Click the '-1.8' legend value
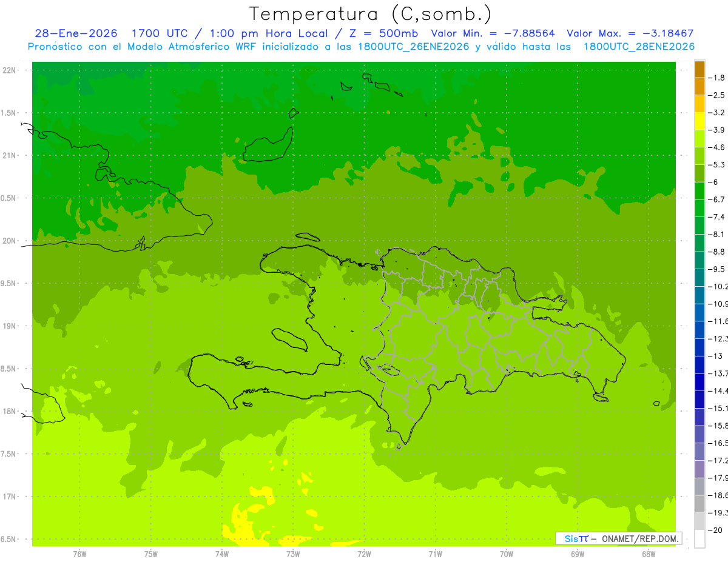Image resolution: width=728 pixels, height=562 pixels. (716, 78)
